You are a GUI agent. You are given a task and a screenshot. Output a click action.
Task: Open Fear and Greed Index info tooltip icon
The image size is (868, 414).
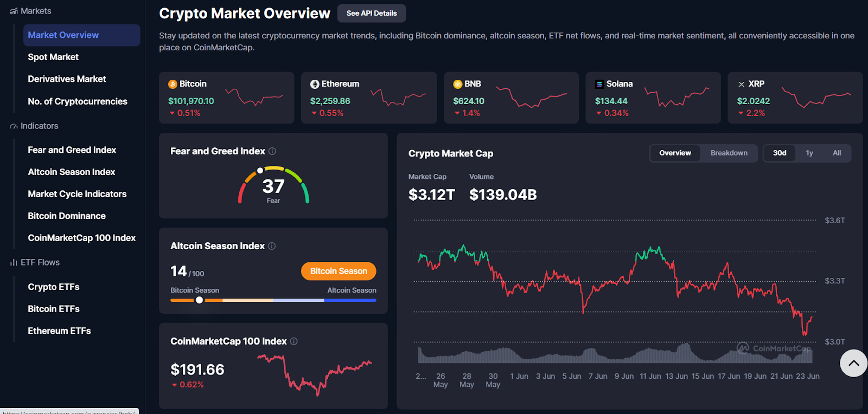click(x=272, y=151)
